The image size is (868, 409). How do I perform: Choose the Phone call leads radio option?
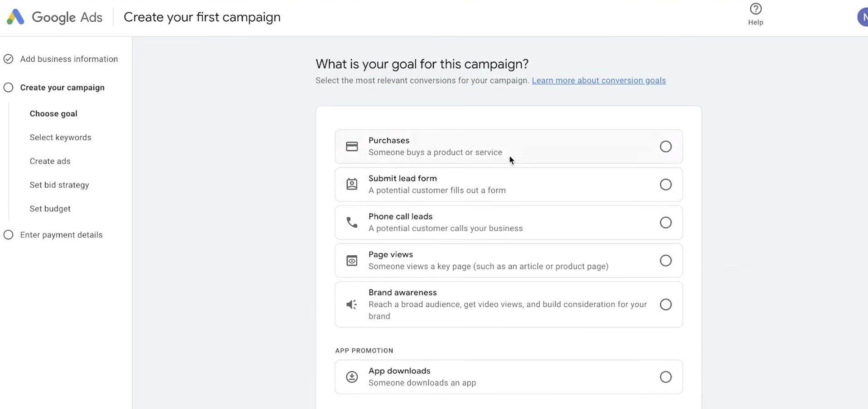click(x=666, y=223)
